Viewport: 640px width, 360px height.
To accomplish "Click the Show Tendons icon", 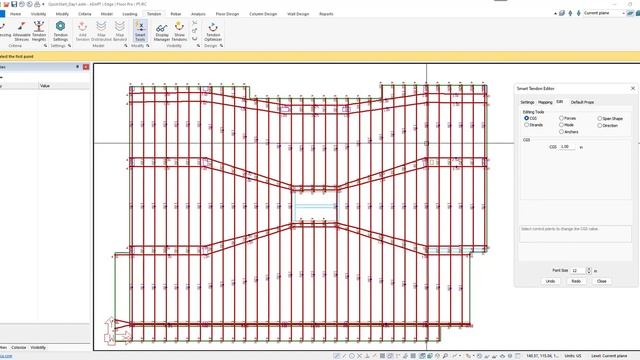I will [x=179, y=31].
